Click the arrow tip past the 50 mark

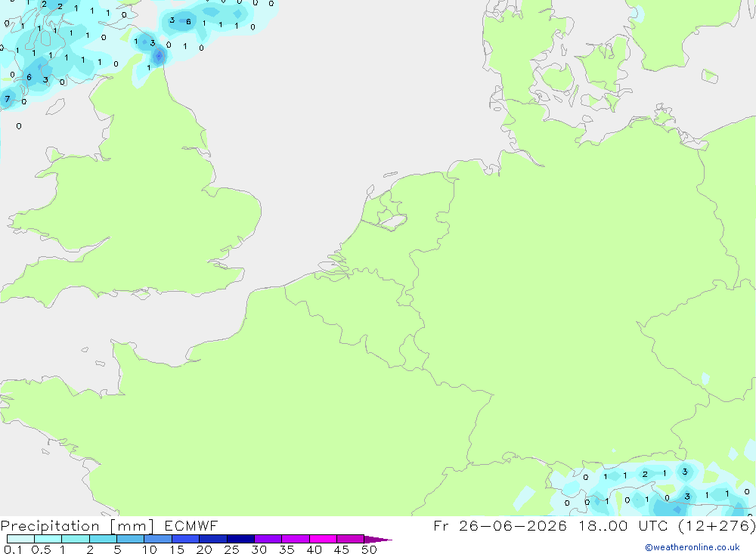pos(379,540)
